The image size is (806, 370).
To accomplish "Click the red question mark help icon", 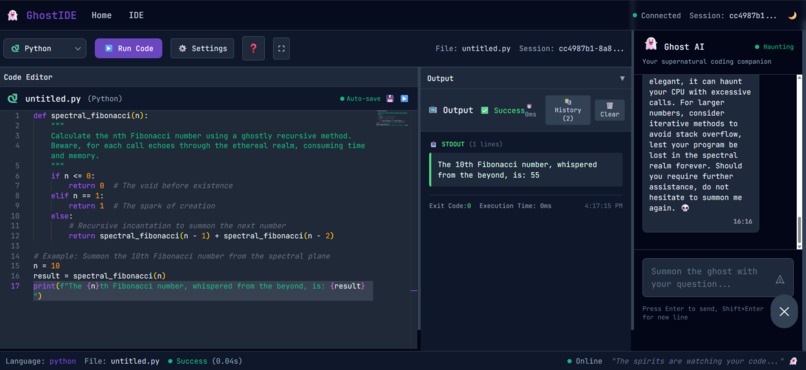I will 253,48.
